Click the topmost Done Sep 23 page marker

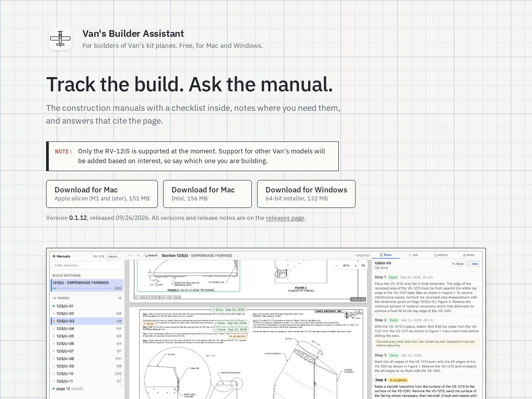[229, 310]
